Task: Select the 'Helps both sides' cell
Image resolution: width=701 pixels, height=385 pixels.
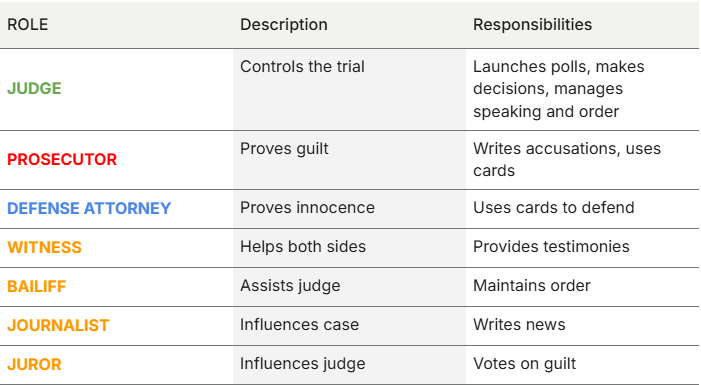Action: (349, 248)
